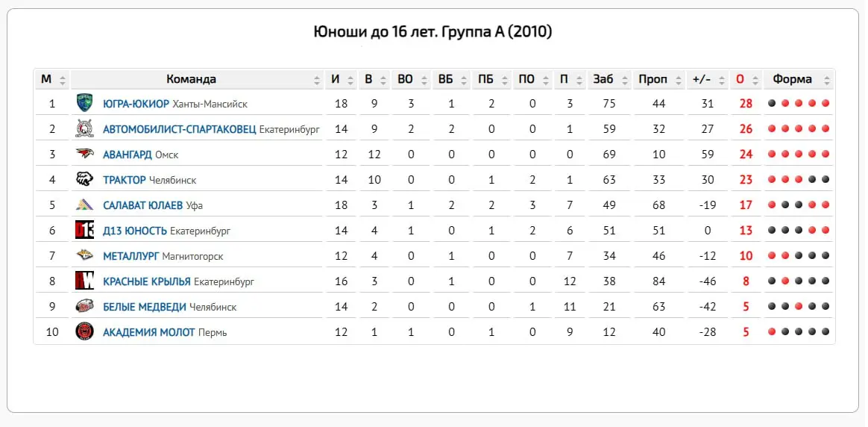Click the Д13 Юность team logo
Viewport: 868px width, 427px height.
tap(84, 230)
